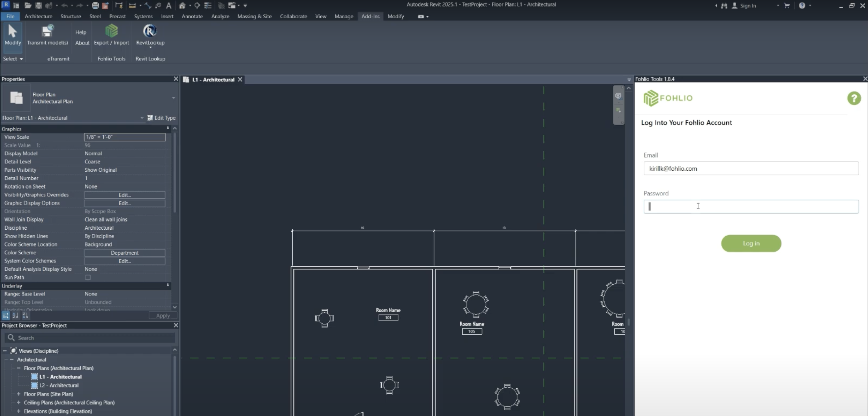This screenshot has height=416, width=868.
Task: Click the View Scale value field
Action: coord(125,137)
